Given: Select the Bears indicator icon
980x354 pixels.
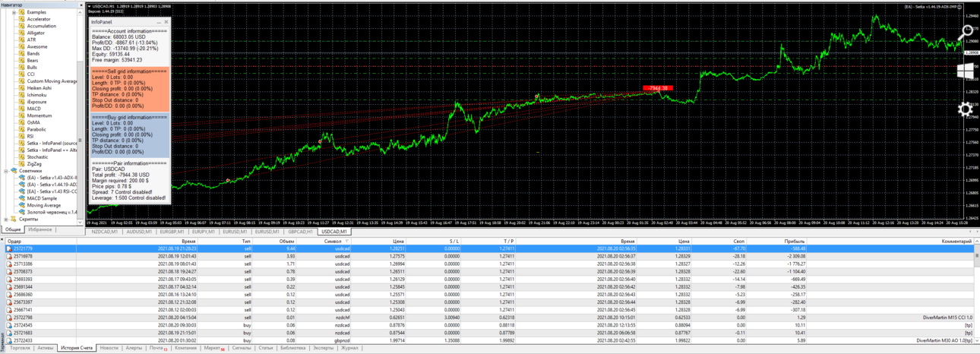Looking at the screenshot, I should coord(22,60).
